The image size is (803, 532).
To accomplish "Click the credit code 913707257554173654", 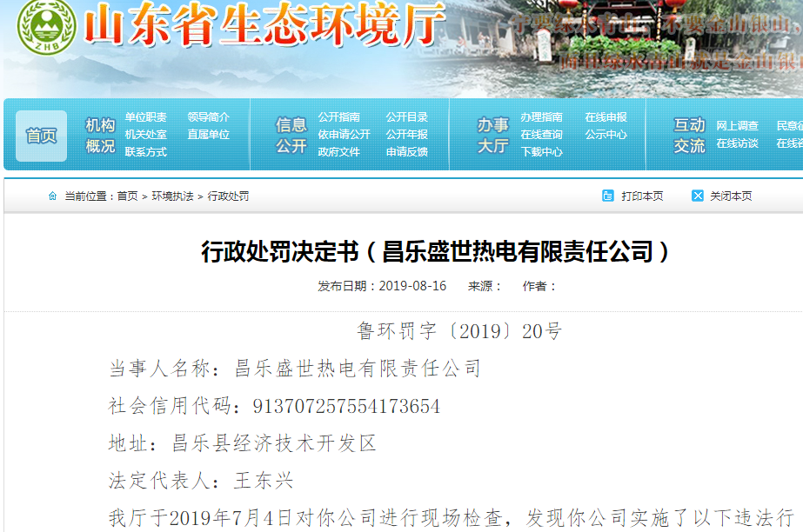I will click(346, 406).
